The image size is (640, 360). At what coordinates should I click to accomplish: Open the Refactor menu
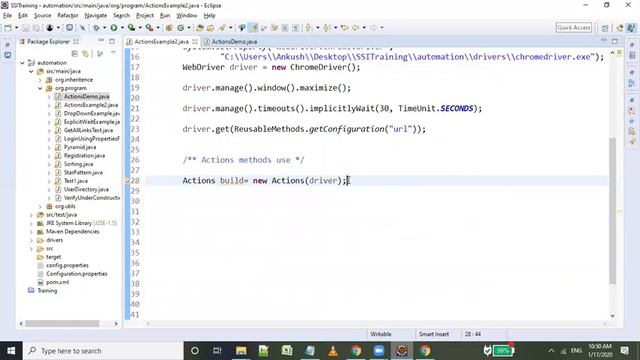[68, 16]
